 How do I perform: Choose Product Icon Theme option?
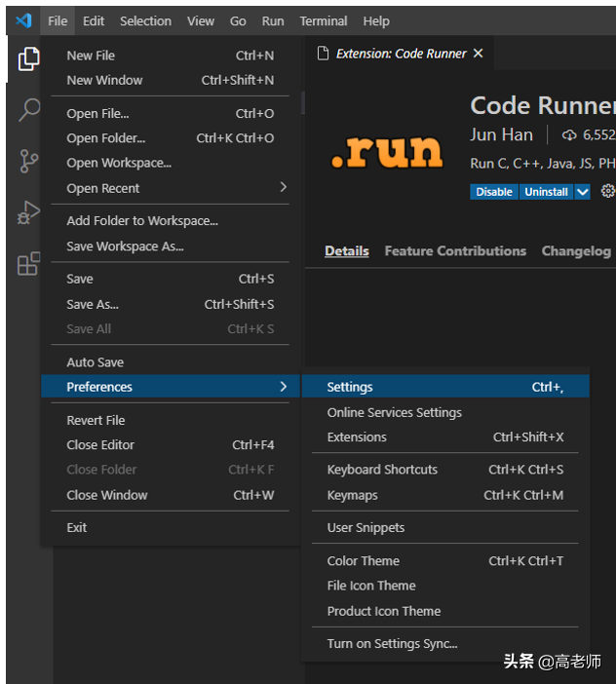click(445, 611)
